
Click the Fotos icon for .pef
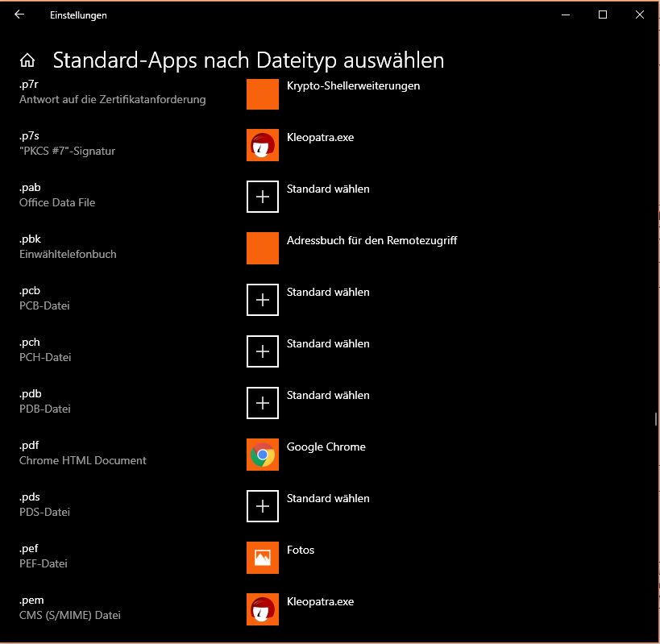tap(262, 557)
